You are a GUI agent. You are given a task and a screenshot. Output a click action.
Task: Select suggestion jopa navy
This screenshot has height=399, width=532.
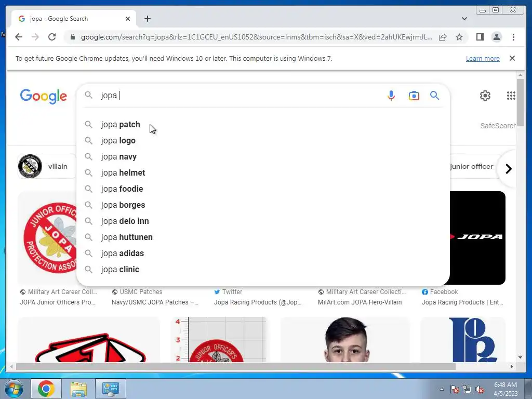point(263,157)
